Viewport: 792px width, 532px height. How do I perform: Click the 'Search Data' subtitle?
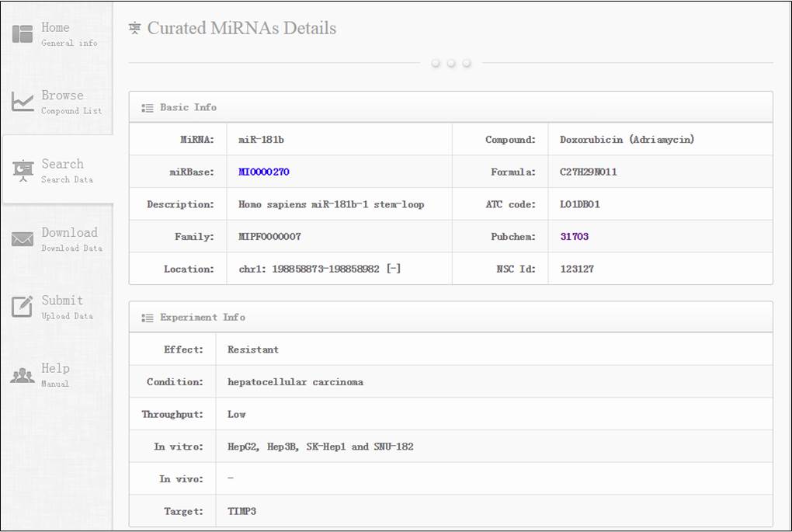pyautogui.click(x=68, y=179)
